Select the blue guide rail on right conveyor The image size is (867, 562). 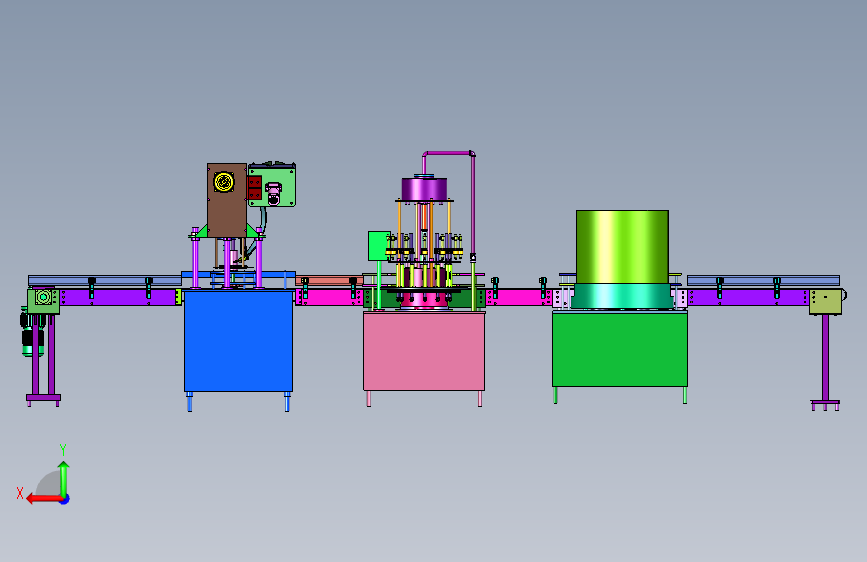(763, 280)
